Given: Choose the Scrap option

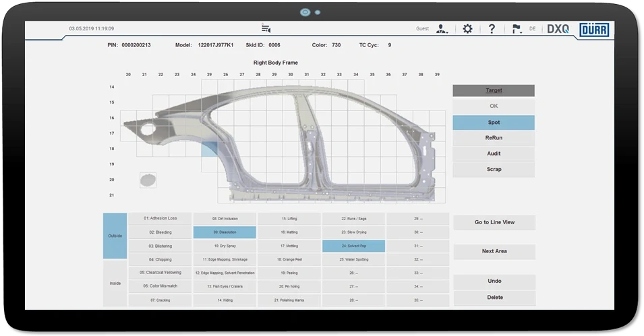Looking at the screenshot, I should coord(494,169).
